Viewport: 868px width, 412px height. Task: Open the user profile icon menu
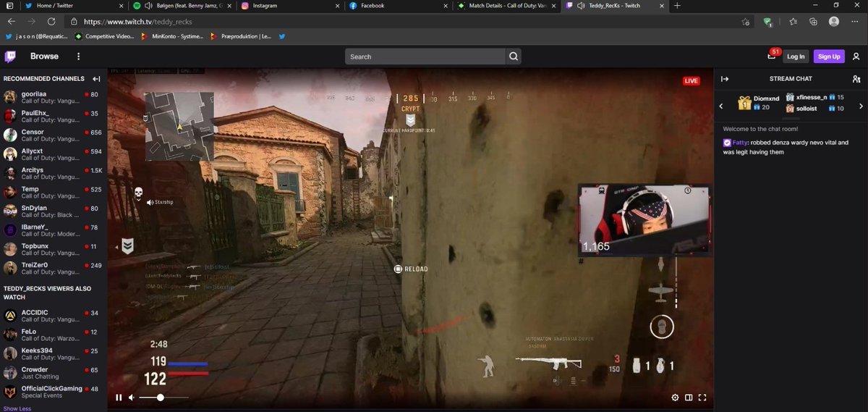[x=856, y=56]
